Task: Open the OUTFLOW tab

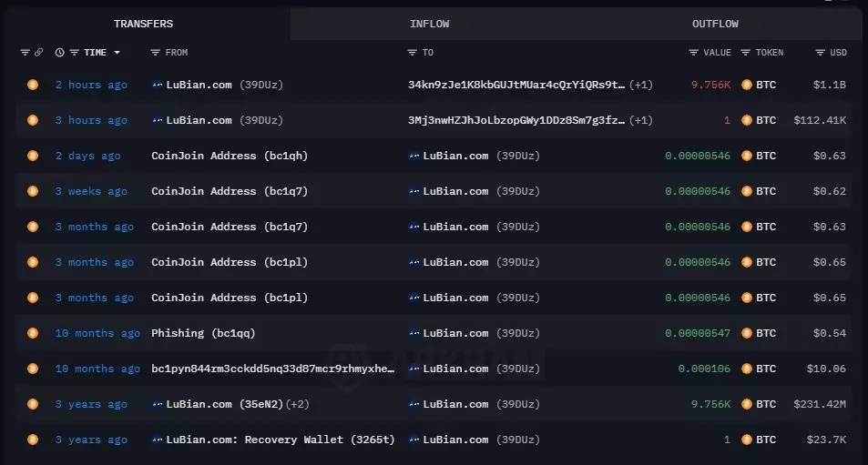Action: 715,24
